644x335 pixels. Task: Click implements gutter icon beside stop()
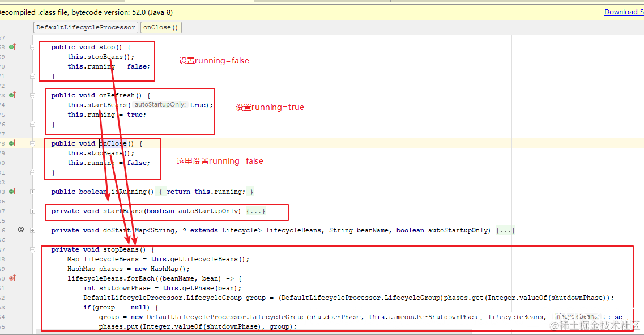coord(12,47)
